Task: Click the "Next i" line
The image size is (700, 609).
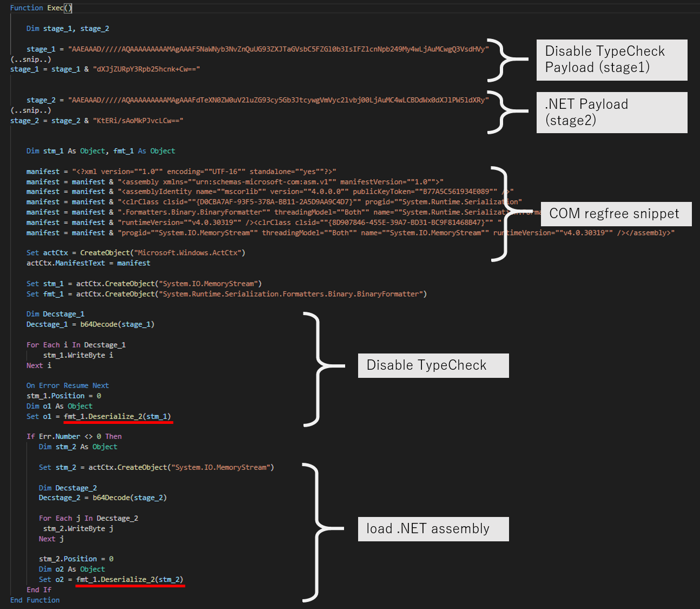Action: [39, 365]
